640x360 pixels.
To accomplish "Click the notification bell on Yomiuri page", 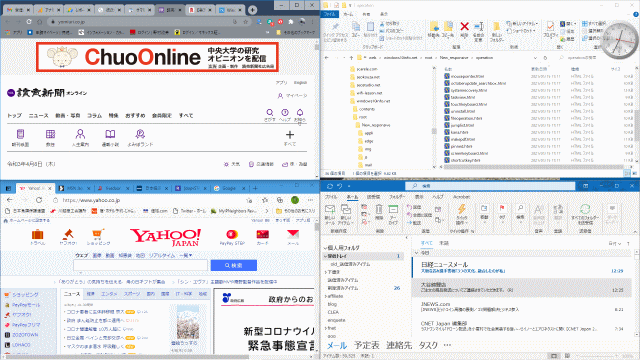I will pos(300,112).
